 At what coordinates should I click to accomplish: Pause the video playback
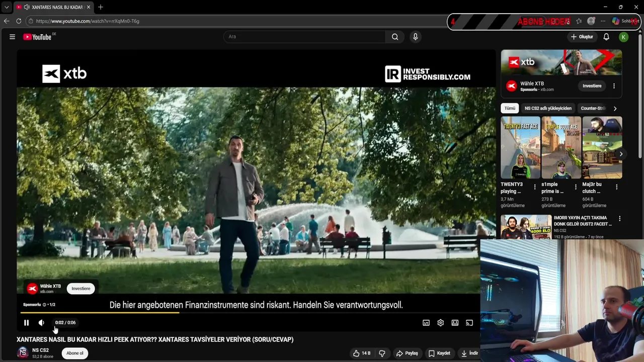click(x=26, y=323)
